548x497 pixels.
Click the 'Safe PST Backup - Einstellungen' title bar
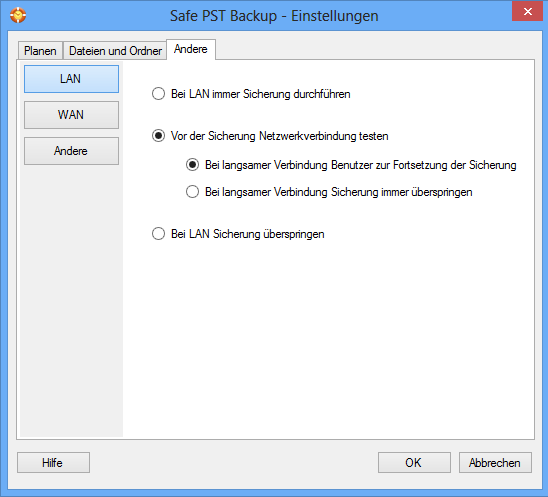274,16
